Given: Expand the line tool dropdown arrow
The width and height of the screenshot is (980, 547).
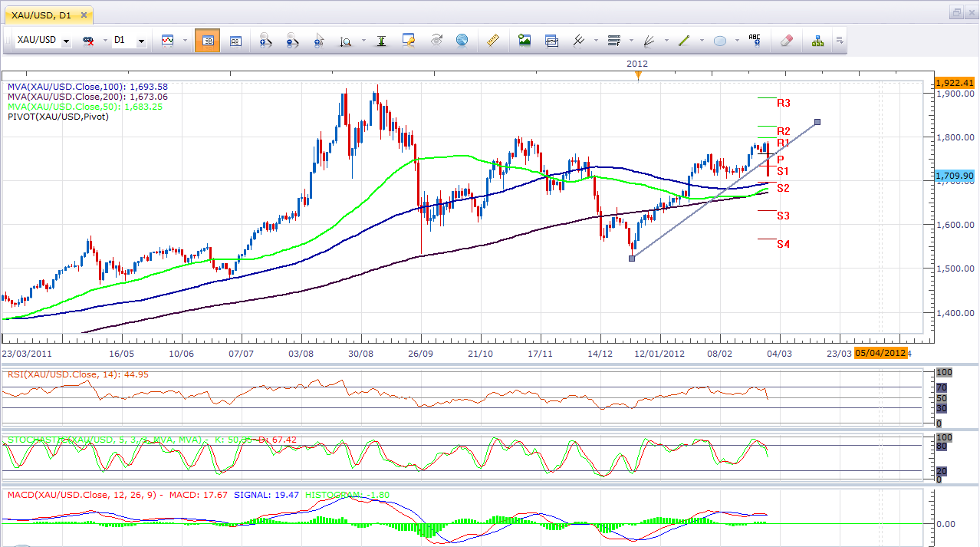Looking at the screenshot, I should click(702, 41).
